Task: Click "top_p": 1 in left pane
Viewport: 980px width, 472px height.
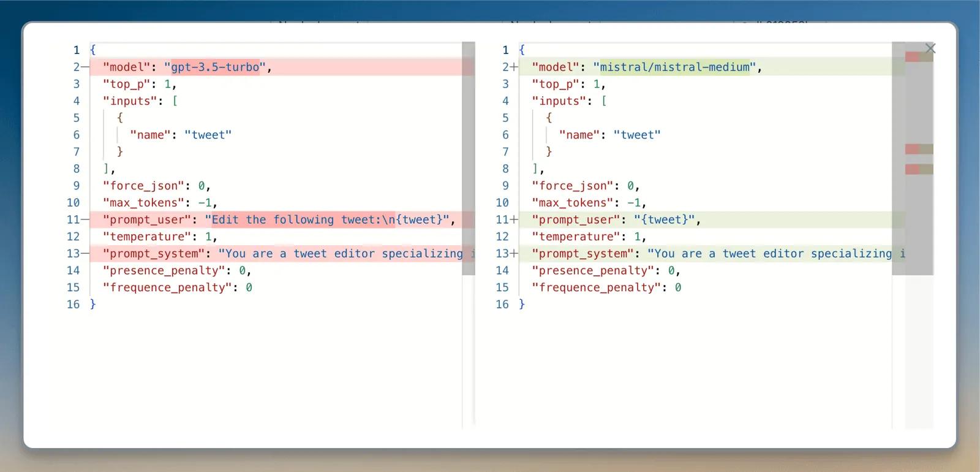Action: pyautogui.click(x=139, y=84)
